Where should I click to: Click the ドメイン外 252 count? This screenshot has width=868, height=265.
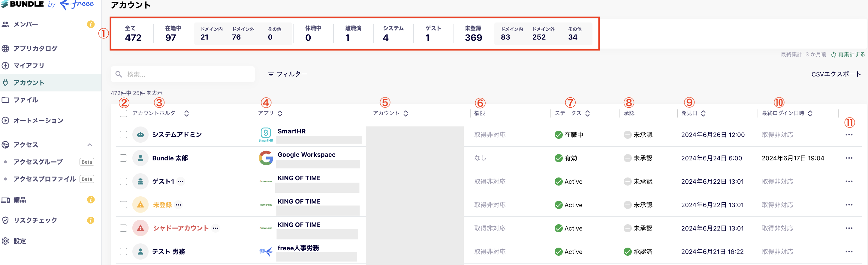[543, 33]
